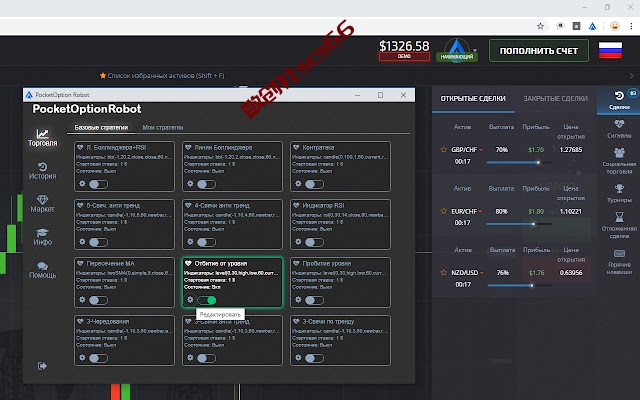The image size is (640, 400).
Task: Open settings gear for 3-Чередования strategy
Action: pos(82,358)
